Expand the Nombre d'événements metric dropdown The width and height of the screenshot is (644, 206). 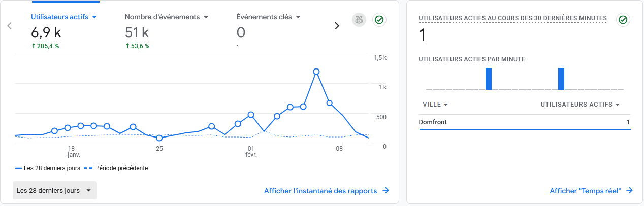(206, 17)
